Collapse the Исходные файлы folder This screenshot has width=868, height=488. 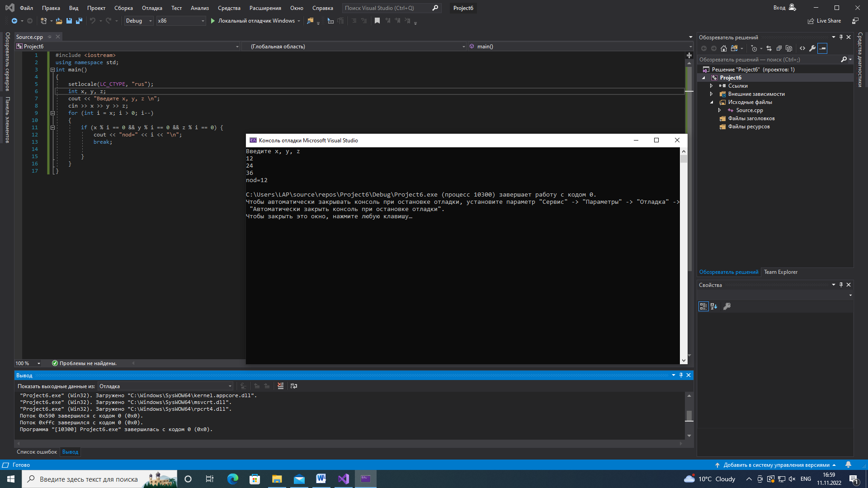tap(712, 102)
